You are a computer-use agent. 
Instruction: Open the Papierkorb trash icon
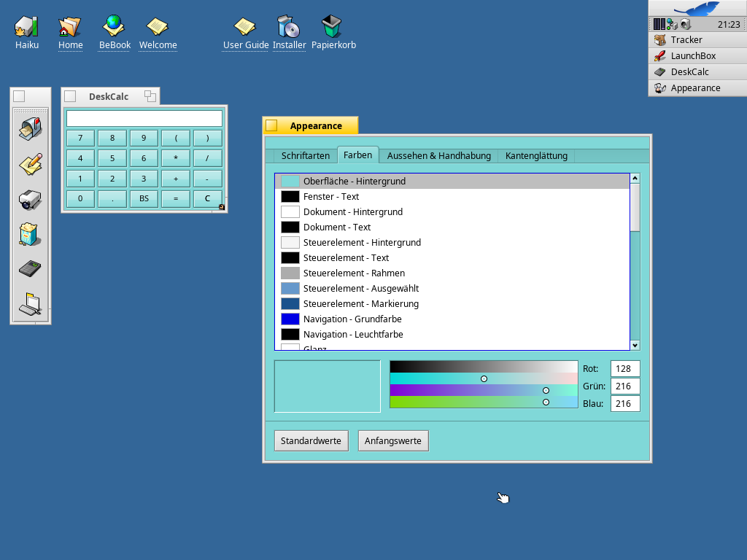[333, 27]
